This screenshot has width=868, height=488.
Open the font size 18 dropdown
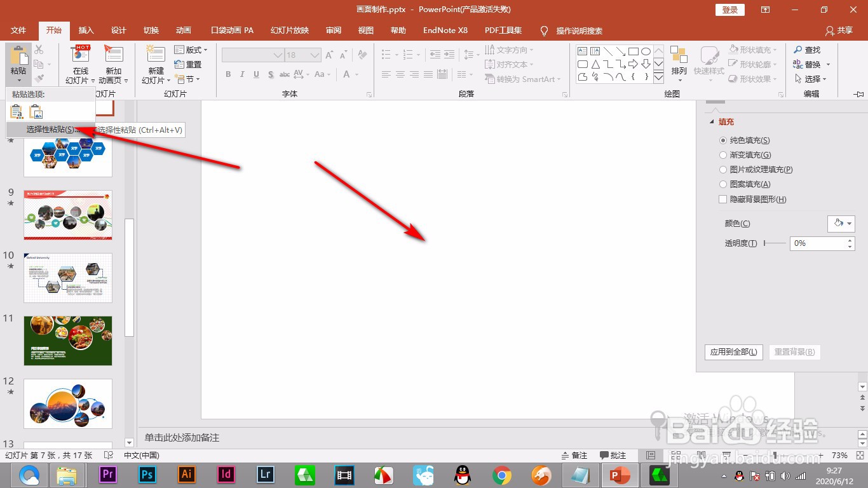315,55
